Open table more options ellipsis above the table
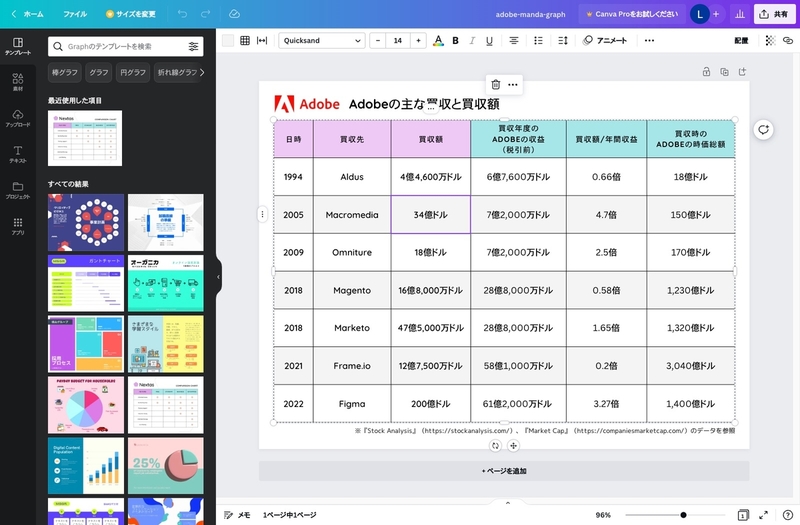The image size is (800, 525). point(513,85)
